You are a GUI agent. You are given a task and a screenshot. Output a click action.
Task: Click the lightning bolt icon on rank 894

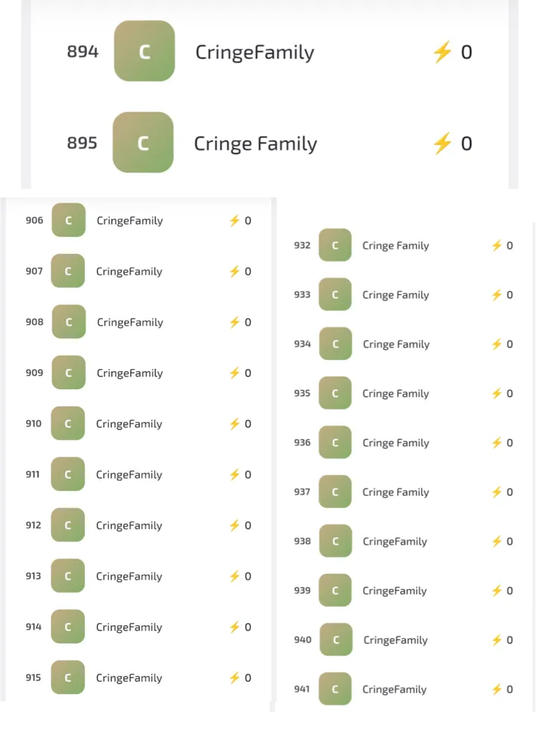(442, 51)
